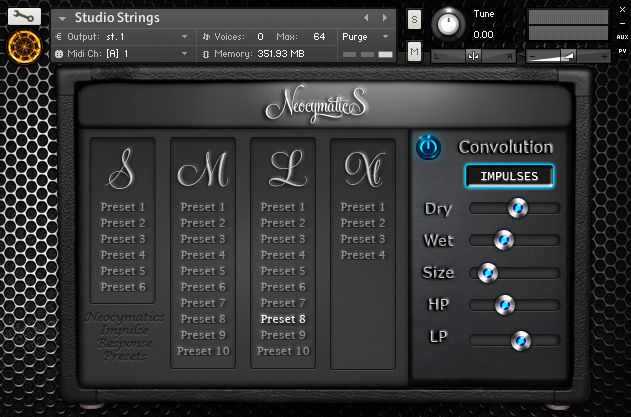The image size is (631, 417).
Task: Select Preset 9 in M column
Action: pyautogui.click(x=203, y=335)
